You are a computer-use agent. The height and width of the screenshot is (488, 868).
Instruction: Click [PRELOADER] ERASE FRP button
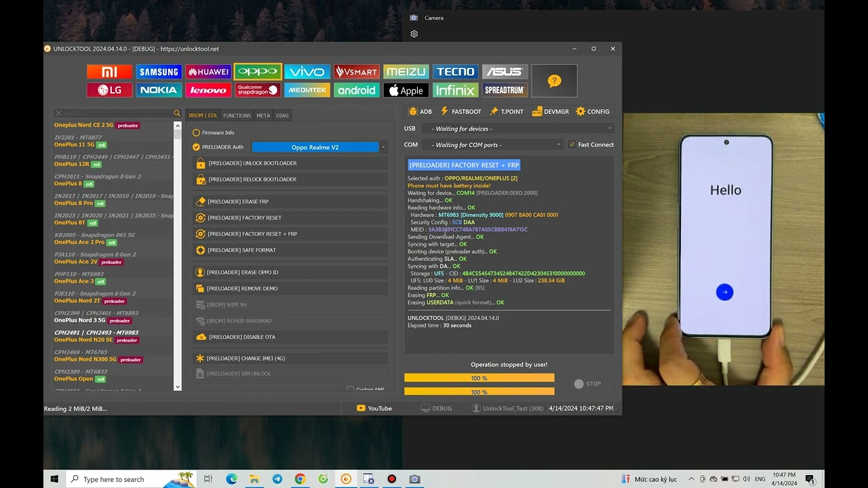(x=290, y=202)
